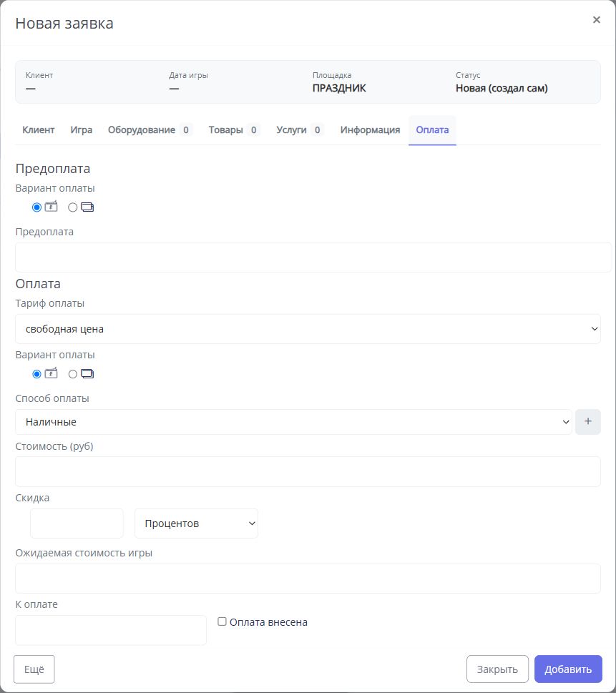This screenshot has width=616, height=693.
Task: Select the Товары tab
Action: (x=234, y=130)
